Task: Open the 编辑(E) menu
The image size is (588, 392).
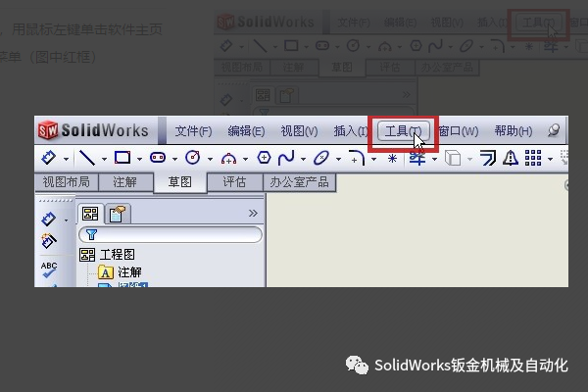Action: (x=246, y=131)
